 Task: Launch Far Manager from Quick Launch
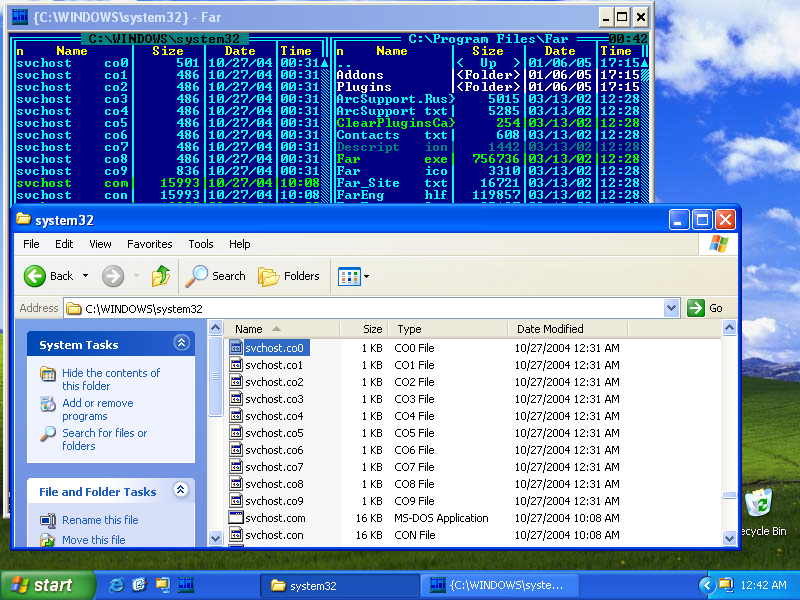(186, 585)
